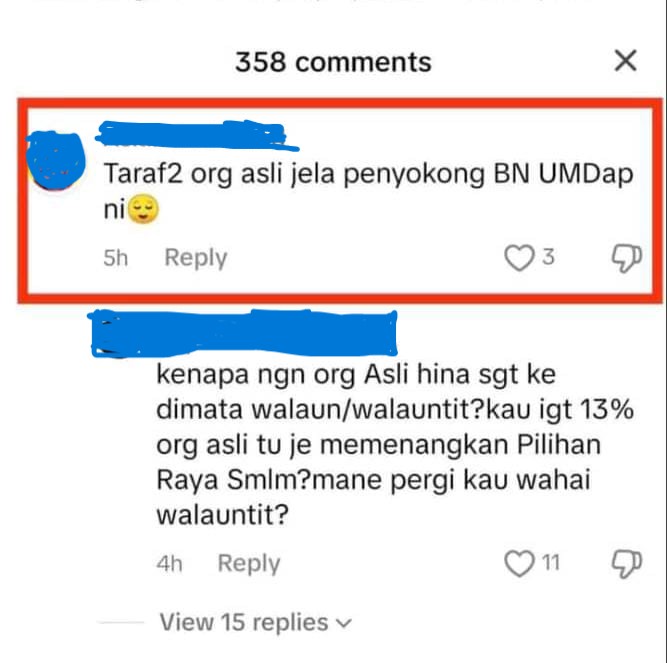The image size is (667, 663).
Task: Click the '358 comments' header
Action: pyautogui.click(x=333, y=62)
